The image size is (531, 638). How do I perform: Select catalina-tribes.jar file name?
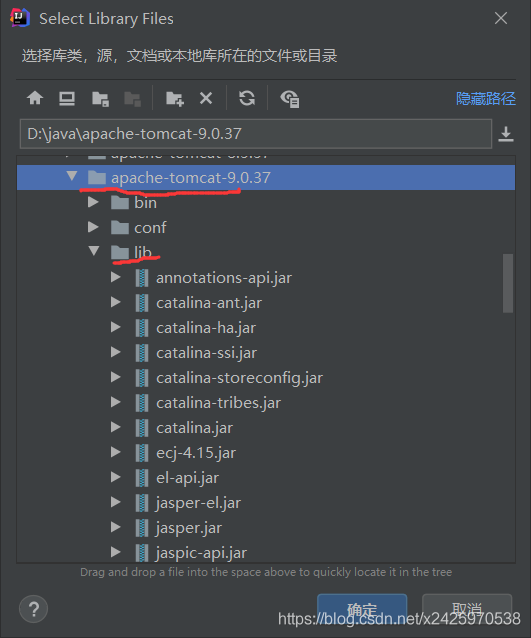coord(219,403)
